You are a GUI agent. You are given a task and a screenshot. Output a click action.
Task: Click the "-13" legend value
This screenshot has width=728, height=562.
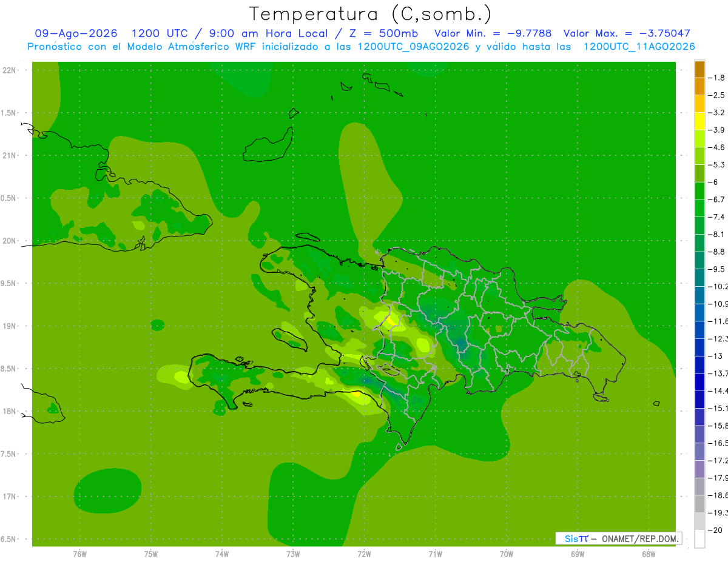pyautogui.click(x=715, y=356)
